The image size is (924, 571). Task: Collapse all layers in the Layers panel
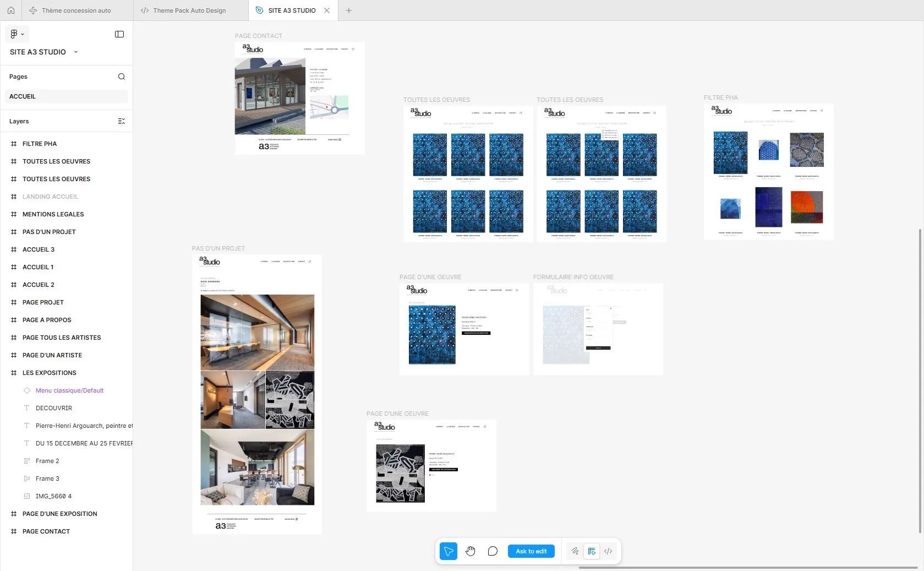(x=122, y=121)
